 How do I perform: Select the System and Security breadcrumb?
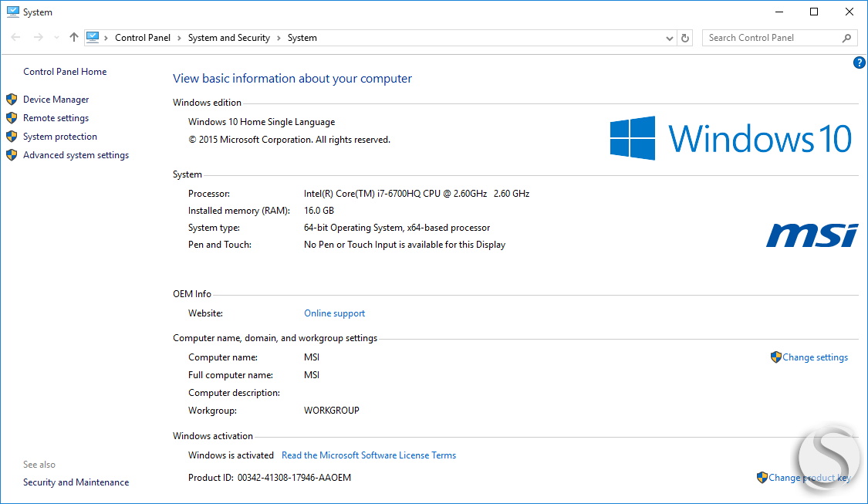tap(229, 38)
